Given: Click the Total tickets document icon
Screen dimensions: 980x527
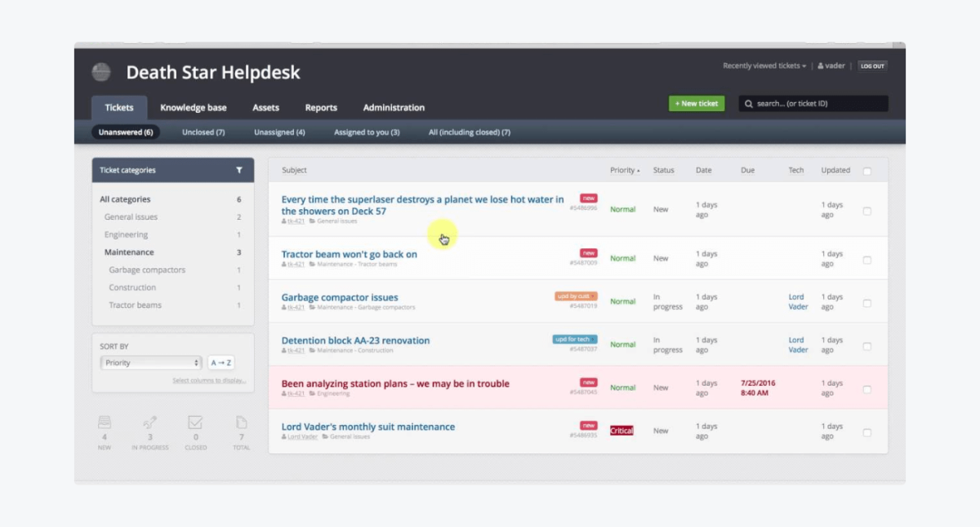Looking at the screenshot, I should pos(241,423).
